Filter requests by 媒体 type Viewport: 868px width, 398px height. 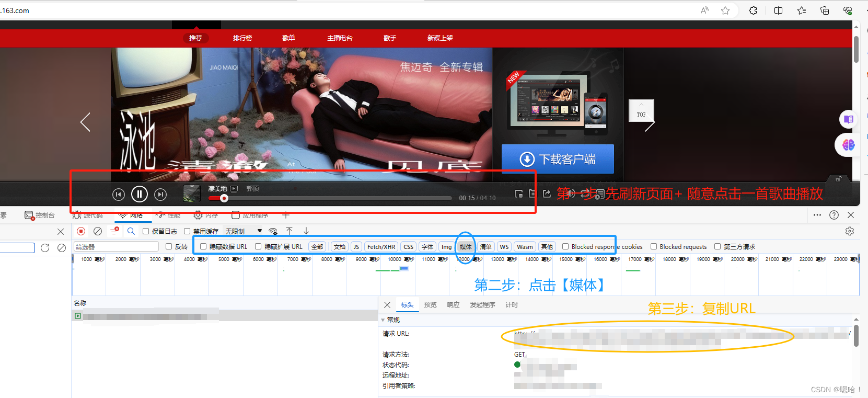coord(466,247)
